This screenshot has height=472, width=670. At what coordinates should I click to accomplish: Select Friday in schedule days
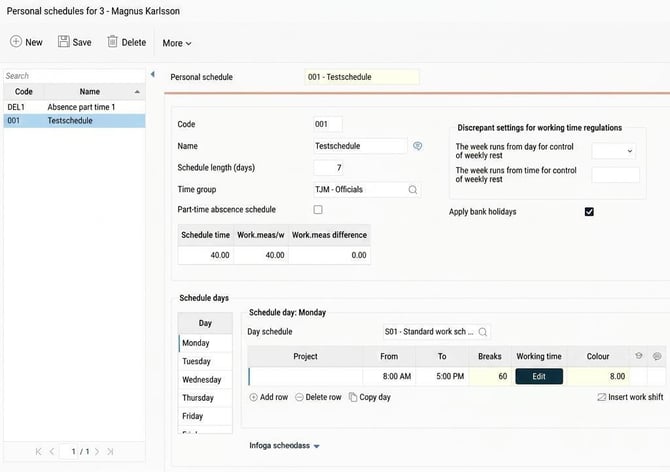(206, 416)
